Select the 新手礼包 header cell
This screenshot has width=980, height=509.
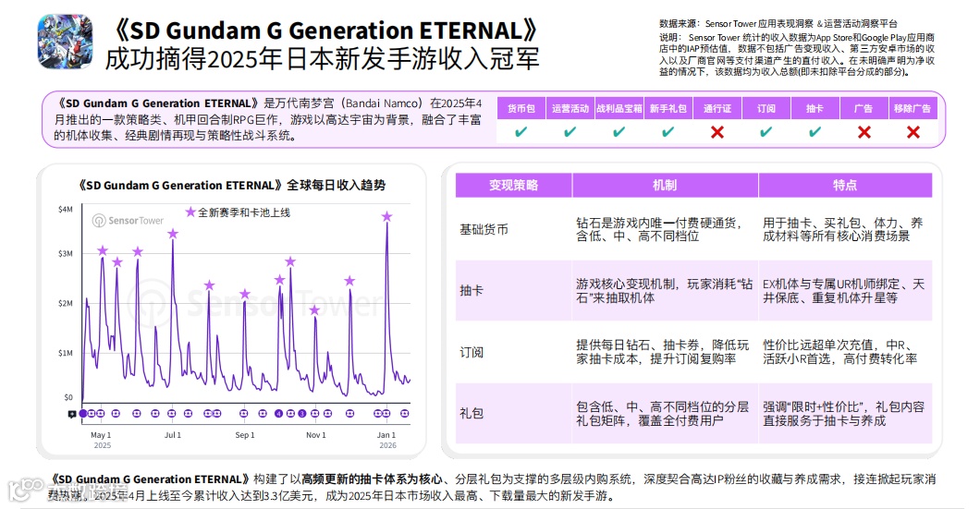(668, 108)
